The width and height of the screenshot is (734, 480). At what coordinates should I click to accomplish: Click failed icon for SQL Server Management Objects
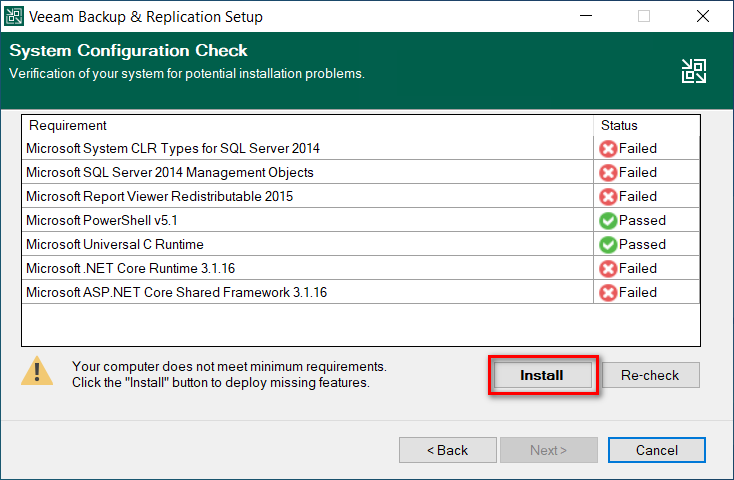coord(608,173)
